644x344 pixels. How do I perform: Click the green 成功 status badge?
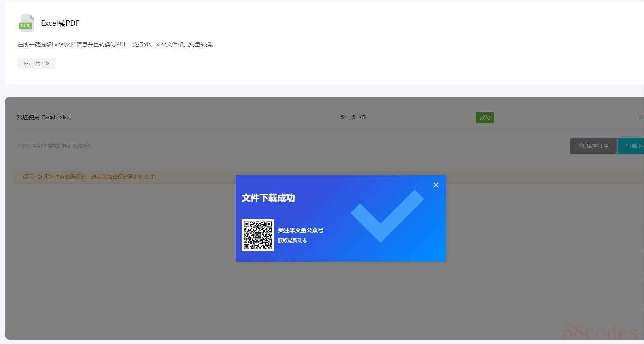pos(485,118)
